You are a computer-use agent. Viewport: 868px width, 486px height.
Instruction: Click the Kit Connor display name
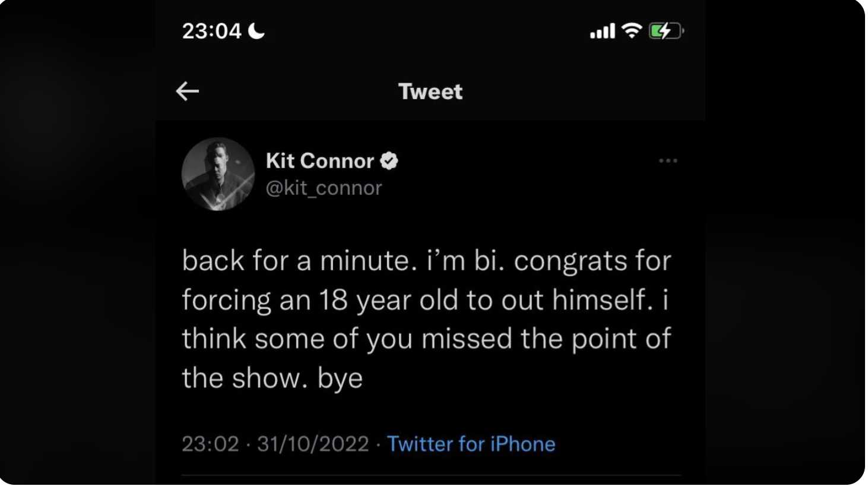319,161
